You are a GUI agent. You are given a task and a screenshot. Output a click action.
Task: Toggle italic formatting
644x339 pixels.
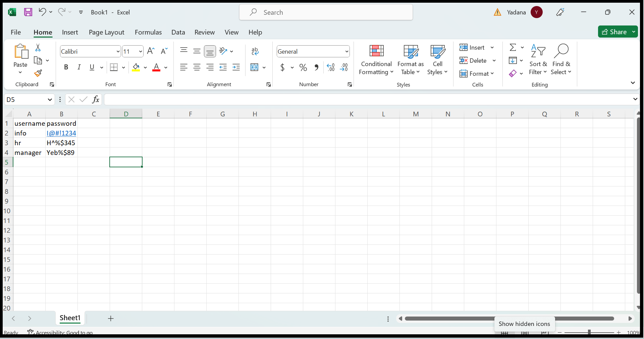79,67
